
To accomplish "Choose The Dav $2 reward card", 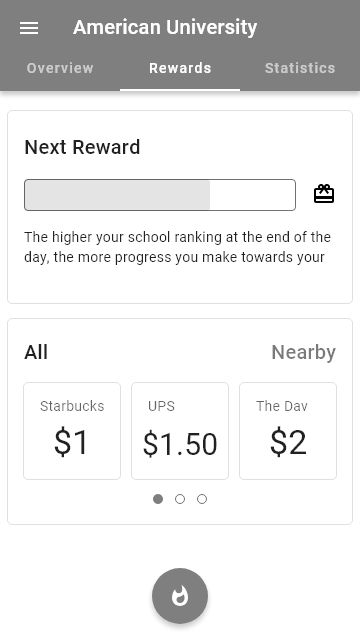I will point(288,431).
